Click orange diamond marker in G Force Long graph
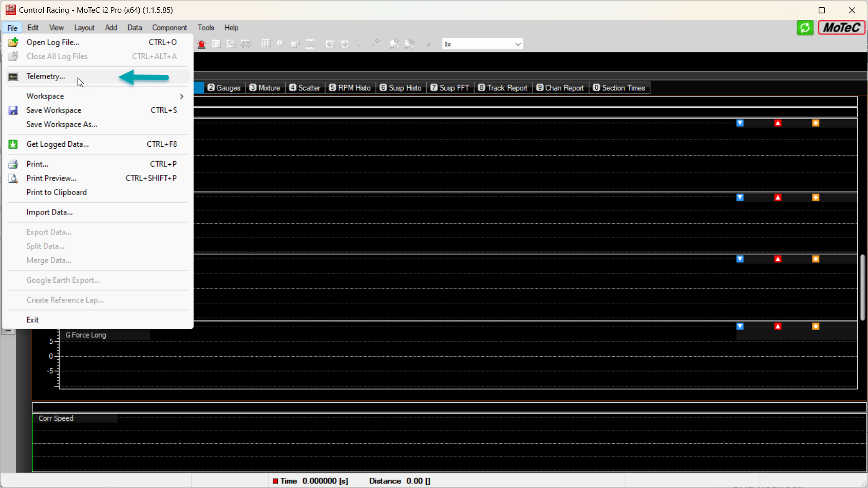This screenshot has height=488, width=868. (816, 326)
